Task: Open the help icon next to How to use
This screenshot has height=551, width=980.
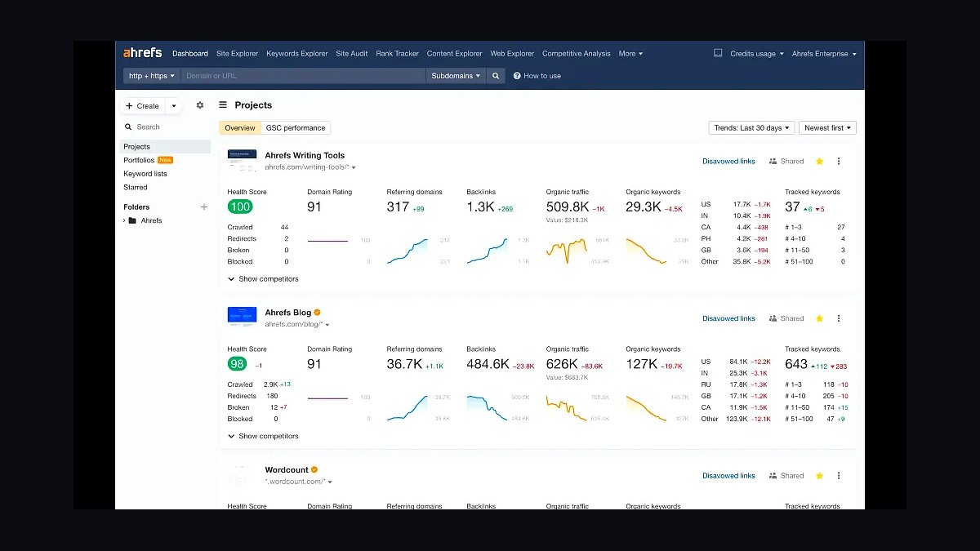Action: click(517, 76)
